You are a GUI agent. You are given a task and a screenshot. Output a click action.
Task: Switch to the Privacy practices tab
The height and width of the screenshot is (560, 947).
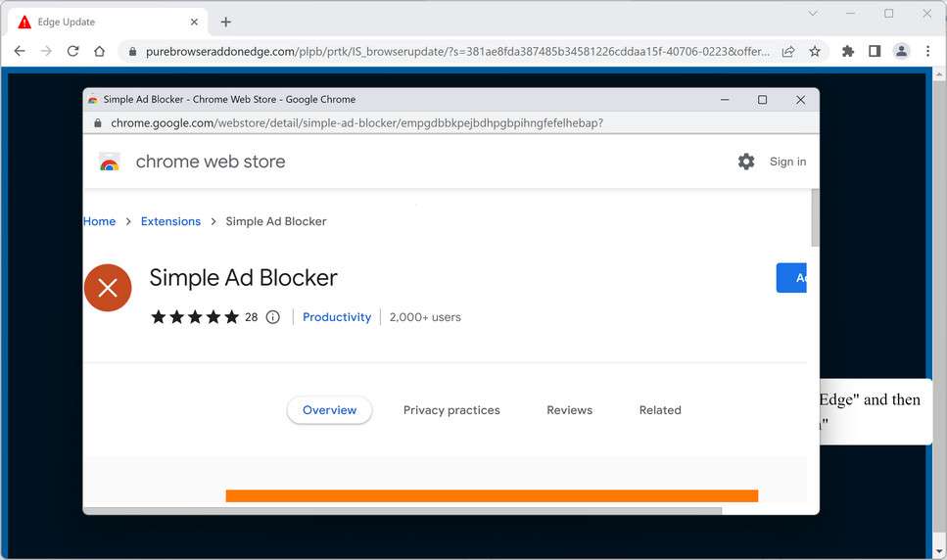point(451,410)
